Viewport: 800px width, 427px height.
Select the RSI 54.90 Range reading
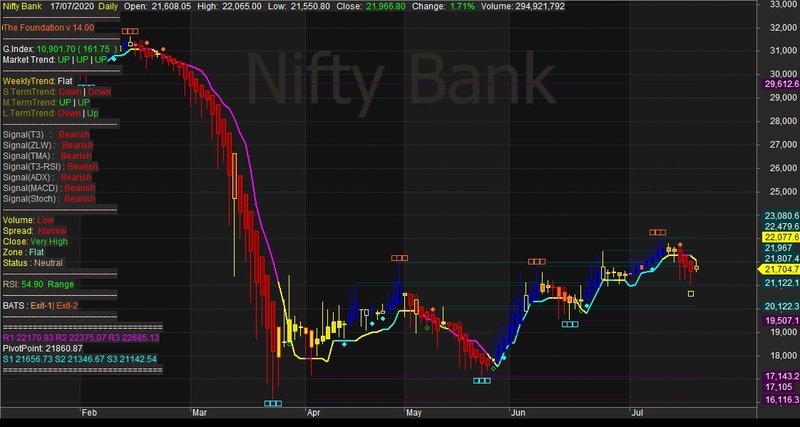39,285
